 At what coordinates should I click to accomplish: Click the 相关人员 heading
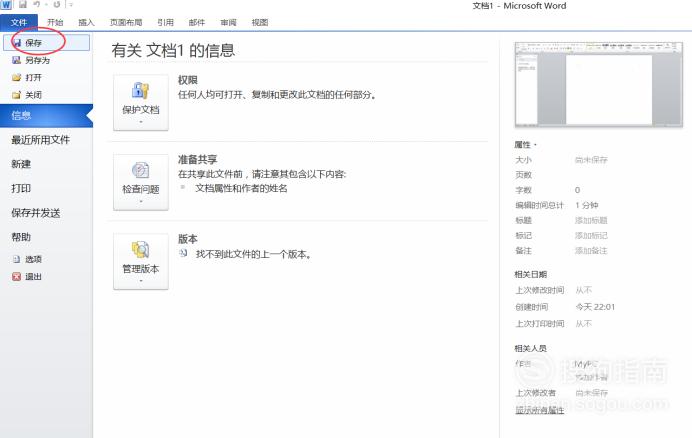point(531,348)
